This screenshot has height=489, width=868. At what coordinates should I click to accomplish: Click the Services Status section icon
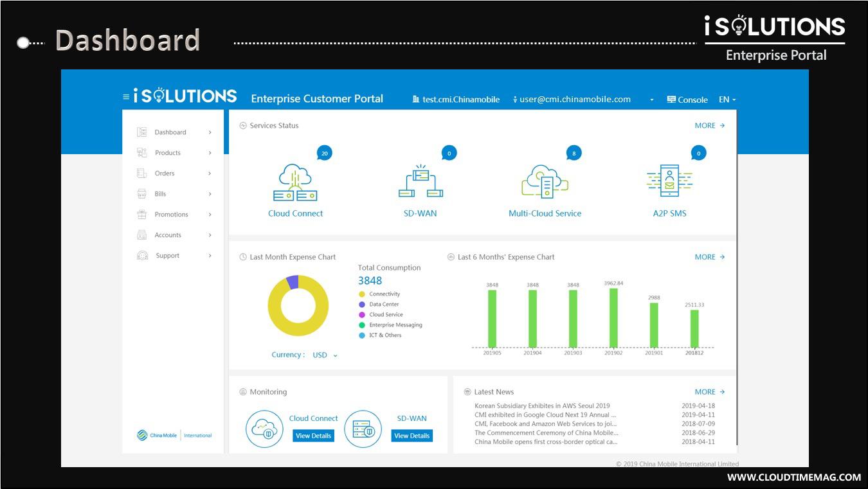tap(243, 125)
